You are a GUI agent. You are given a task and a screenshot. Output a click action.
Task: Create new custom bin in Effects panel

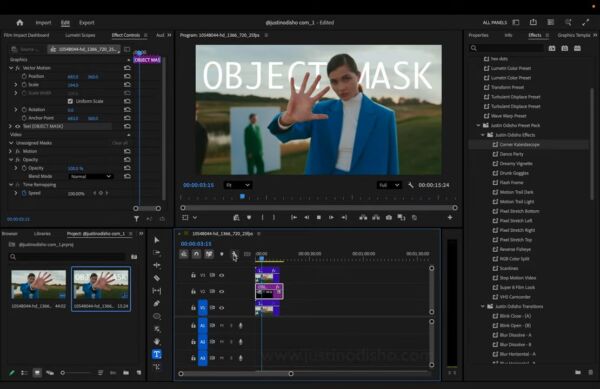(x=578, y=372)
